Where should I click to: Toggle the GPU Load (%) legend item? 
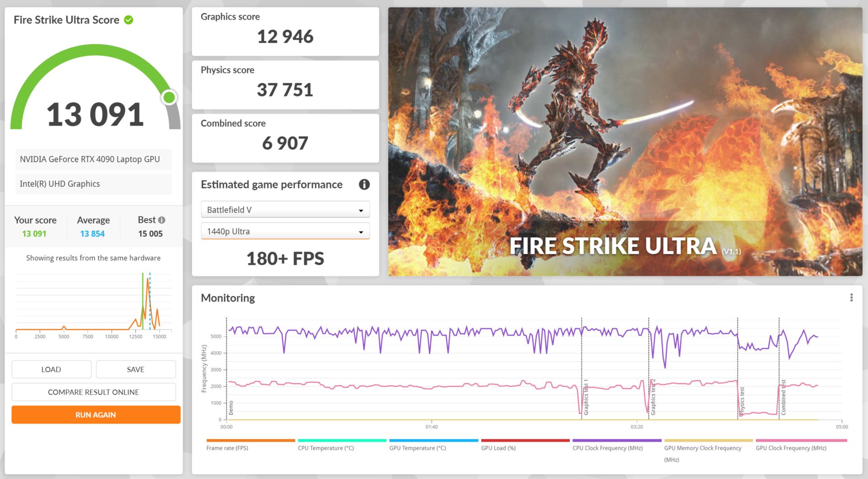pos(525,445)
